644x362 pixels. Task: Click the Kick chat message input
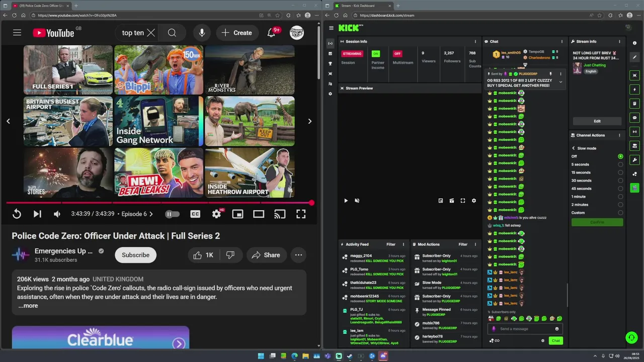[525, 329]
